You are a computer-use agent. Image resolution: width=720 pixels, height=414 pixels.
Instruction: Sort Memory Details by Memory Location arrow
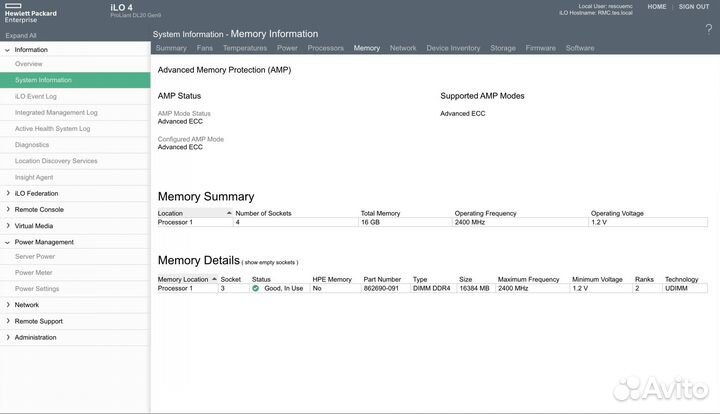pos(214,279)
